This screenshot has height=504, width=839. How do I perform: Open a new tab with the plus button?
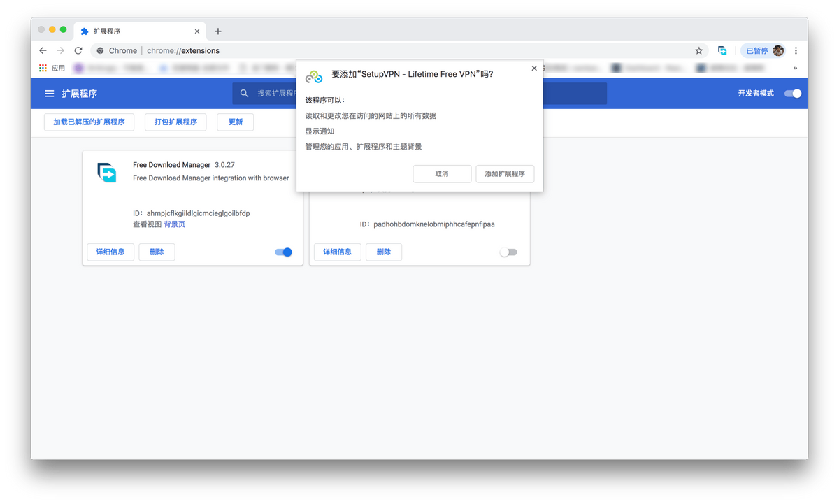coord(218,31)
